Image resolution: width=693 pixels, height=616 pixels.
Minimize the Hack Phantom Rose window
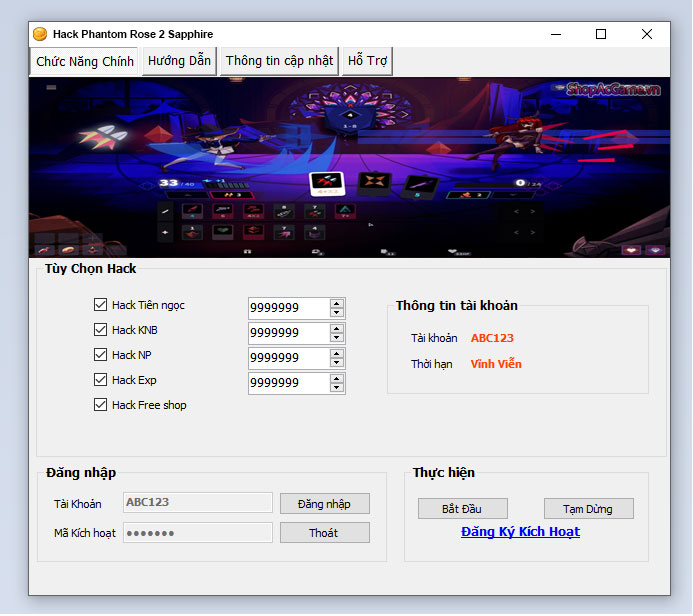556,34
